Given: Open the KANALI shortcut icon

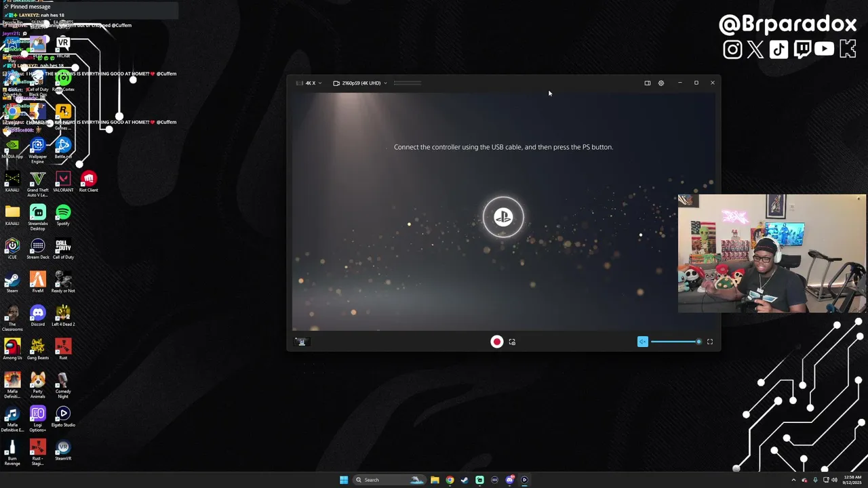Looking at the screenshot, I should (12, 182).
